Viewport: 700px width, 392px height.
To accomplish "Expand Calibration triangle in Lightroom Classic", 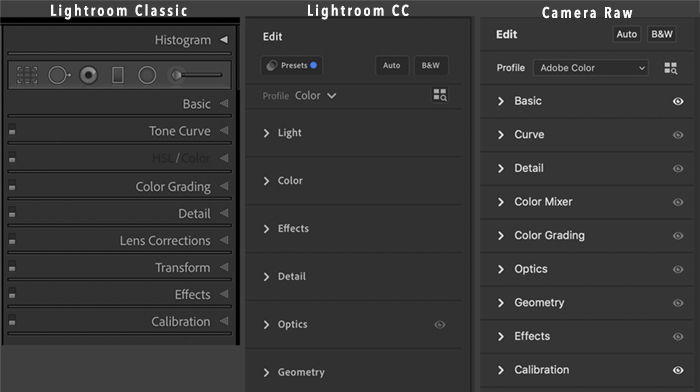I will 224,321.
